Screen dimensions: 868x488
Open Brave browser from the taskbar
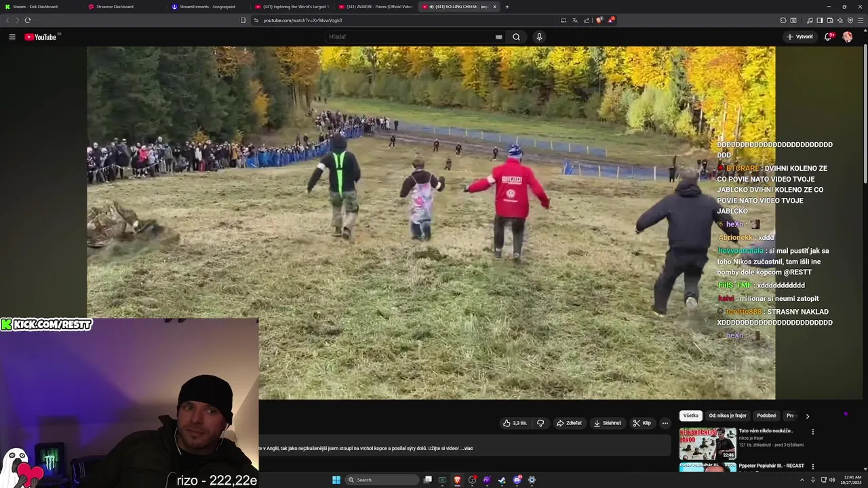tap(457, 480)
